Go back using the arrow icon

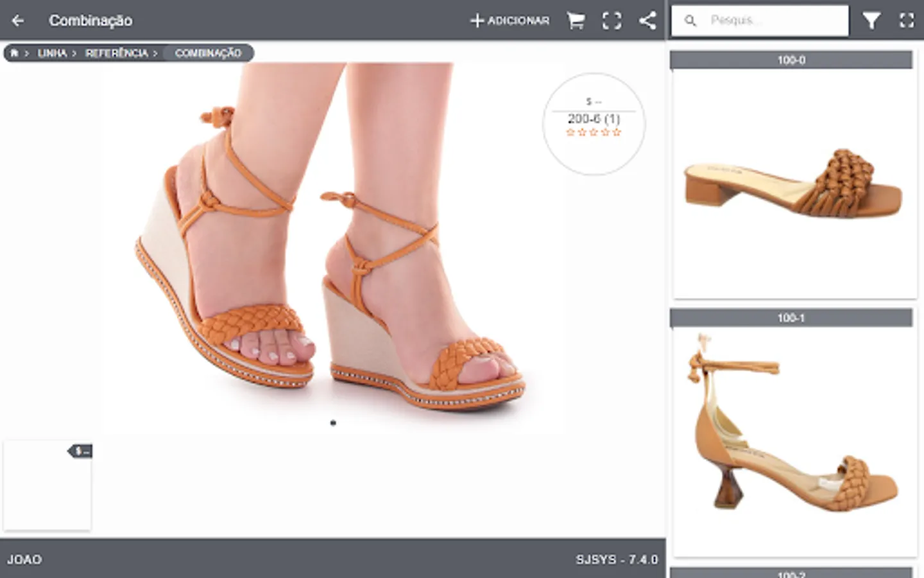18,21
